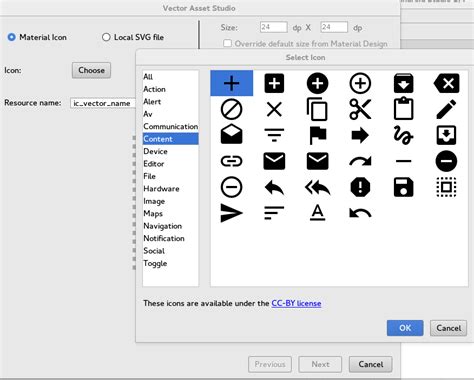Select the reply all double-arrow icon

coord(317,187)
